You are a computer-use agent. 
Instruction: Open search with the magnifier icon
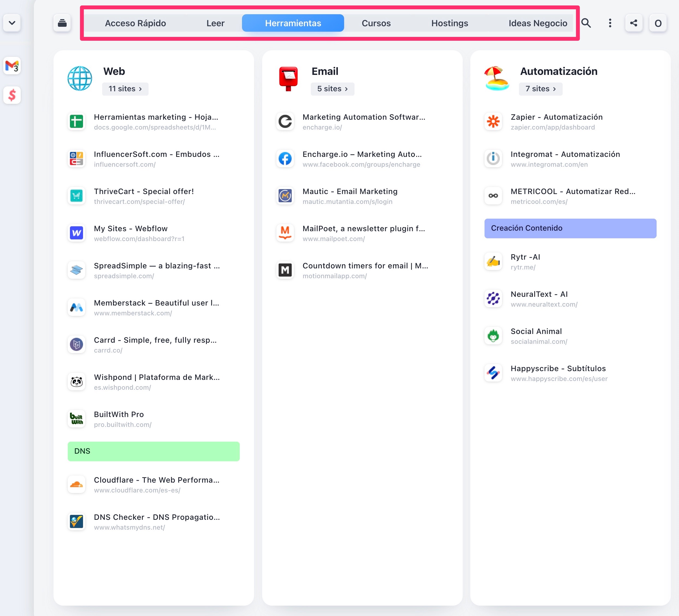[x=586, y=23]
